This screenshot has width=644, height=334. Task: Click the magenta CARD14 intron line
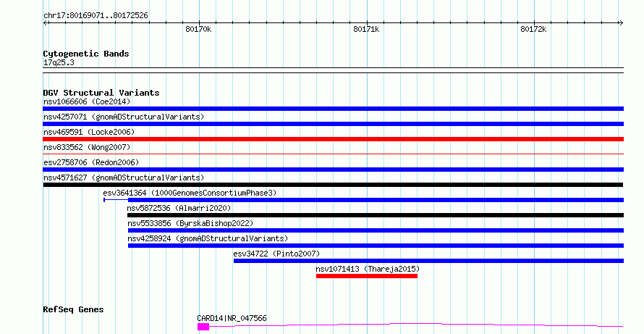tap(416, 325)
